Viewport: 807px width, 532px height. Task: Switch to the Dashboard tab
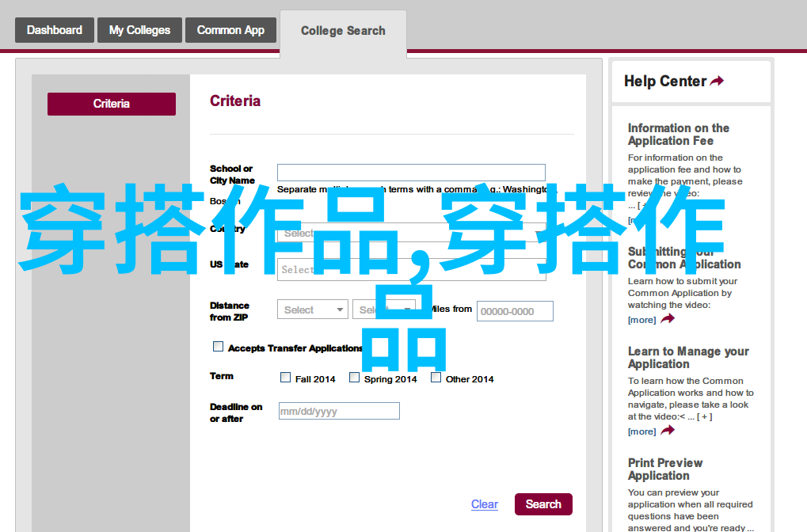pyautogui.click(x=55, y=30)
